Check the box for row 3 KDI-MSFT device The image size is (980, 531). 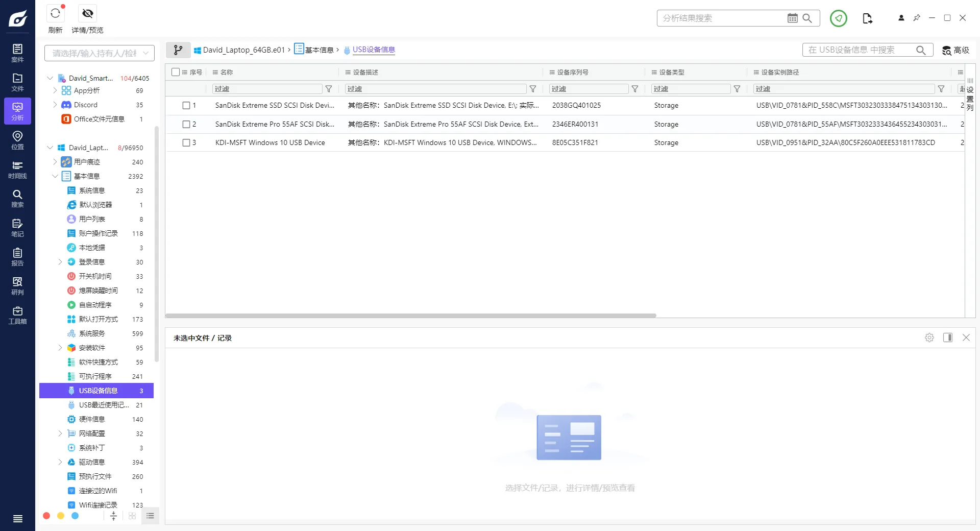tap(186, 143)
